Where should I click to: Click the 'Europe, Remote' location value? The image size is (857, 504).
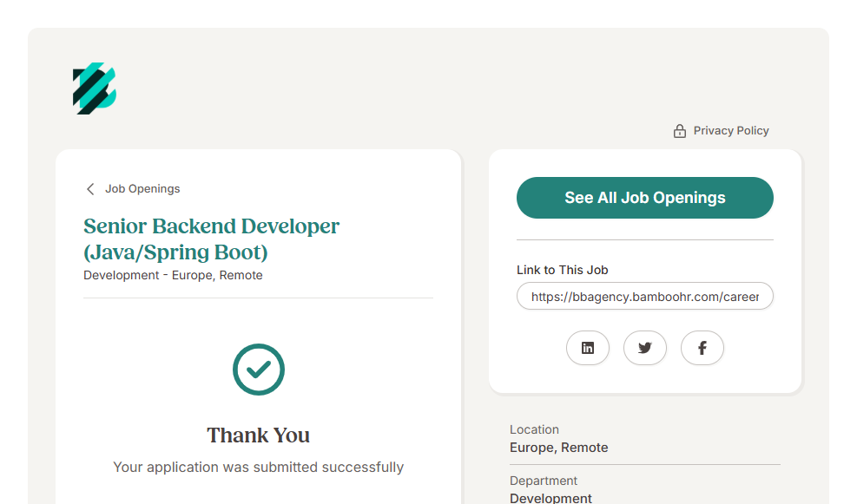tap(558, 448)
